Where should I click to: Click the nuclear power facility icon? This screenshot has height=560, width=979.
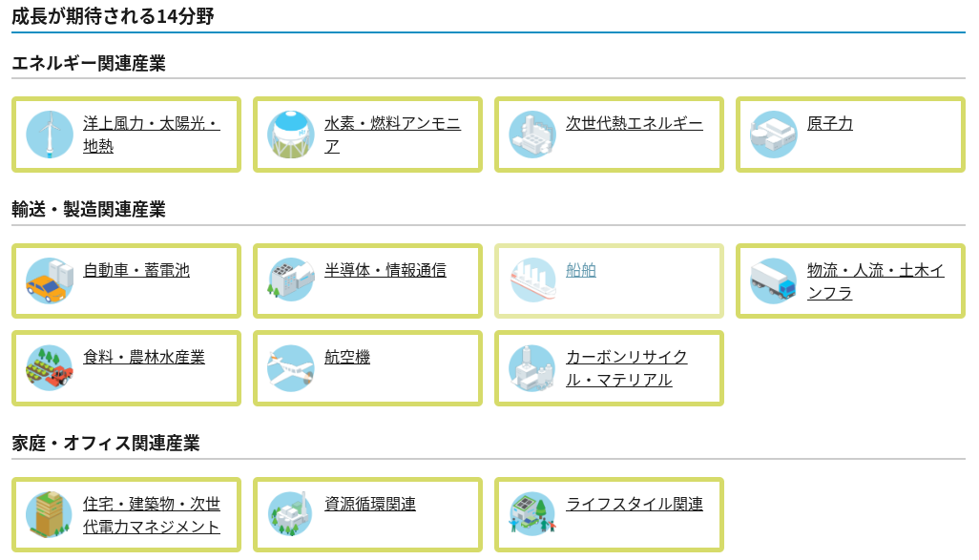[772, 134]
